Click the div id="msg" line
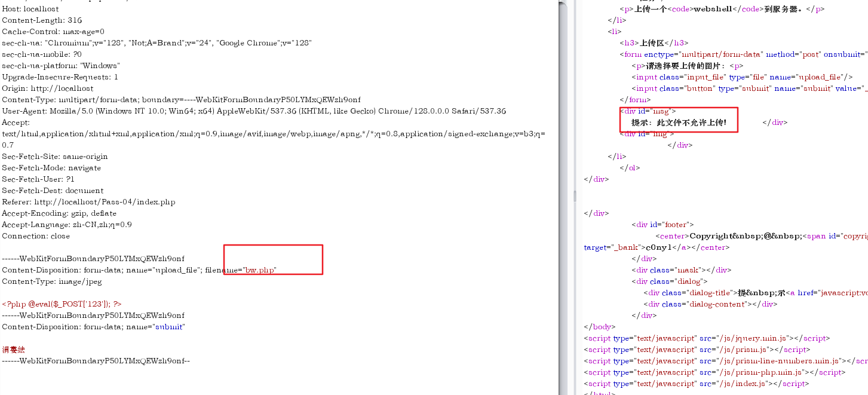The image size is (868, 395). point(648,111)
